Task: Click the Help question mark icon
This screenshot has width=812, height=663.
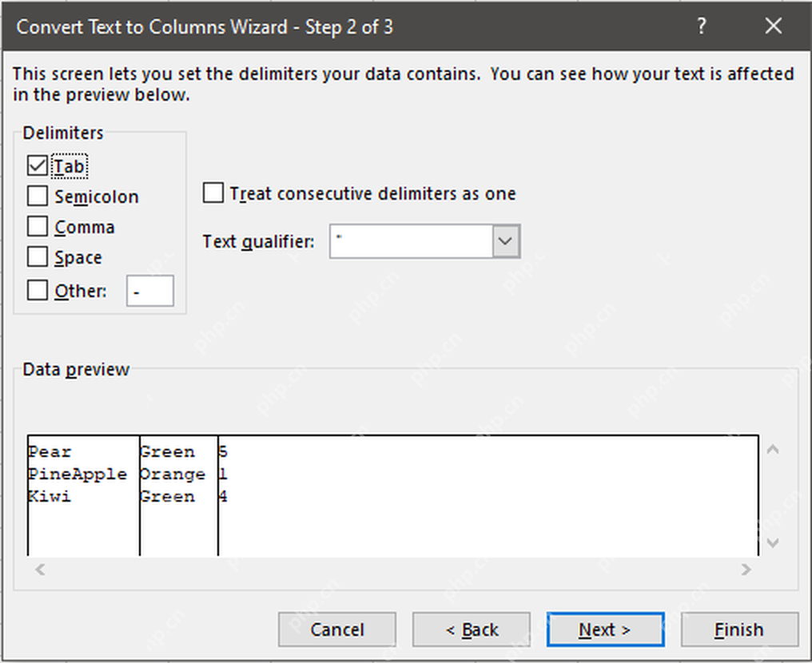Action: pos(701,26)
